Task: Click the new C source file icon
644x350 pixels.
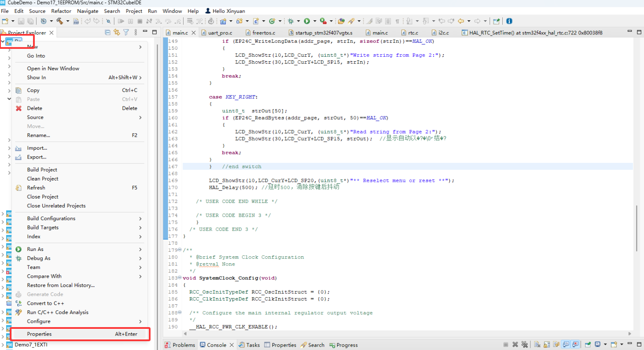Action: 255,21
